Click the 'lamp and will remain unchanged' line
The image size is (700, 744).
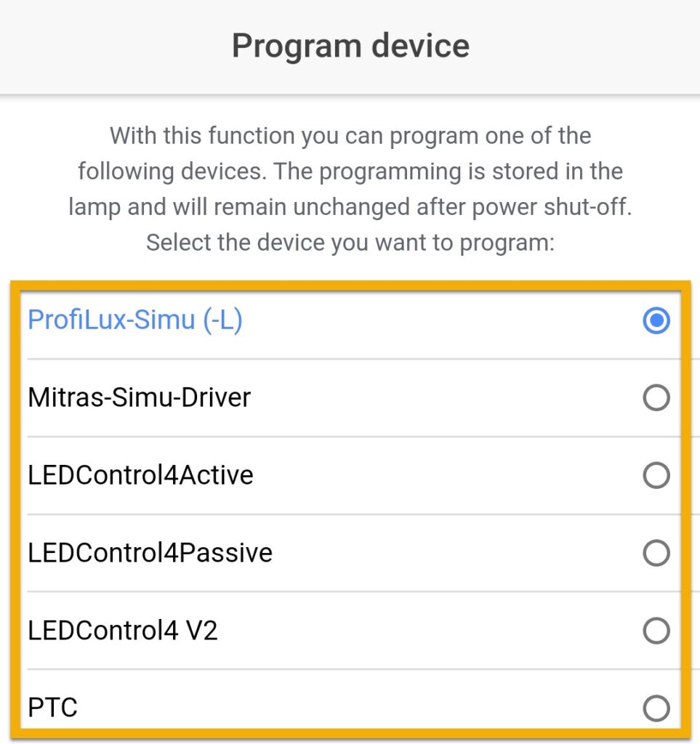click(350, 207)
